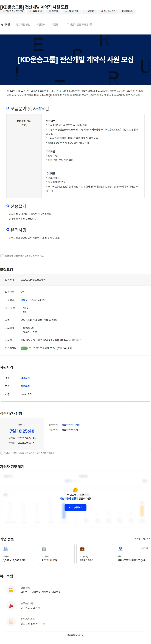Click the info icon beside 채용정보에 잘못된 내용
This screenshot has width=151, height=644.
(x=2, y=256)
